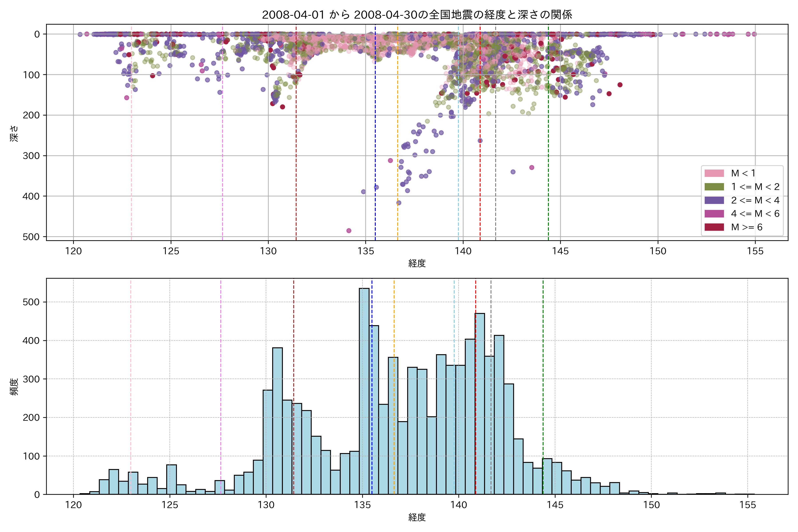The height and width of the screenshot is (532, 798).
Task: Click the magenta point right of 140 near 330 depth
Action: (x=532, y=168)
